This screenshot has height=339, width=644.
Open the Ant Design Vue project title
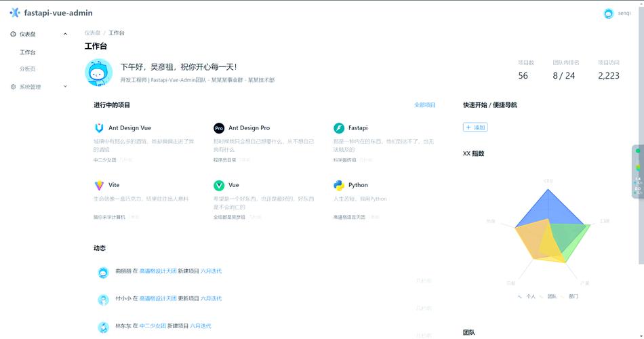tap(129, 127)
